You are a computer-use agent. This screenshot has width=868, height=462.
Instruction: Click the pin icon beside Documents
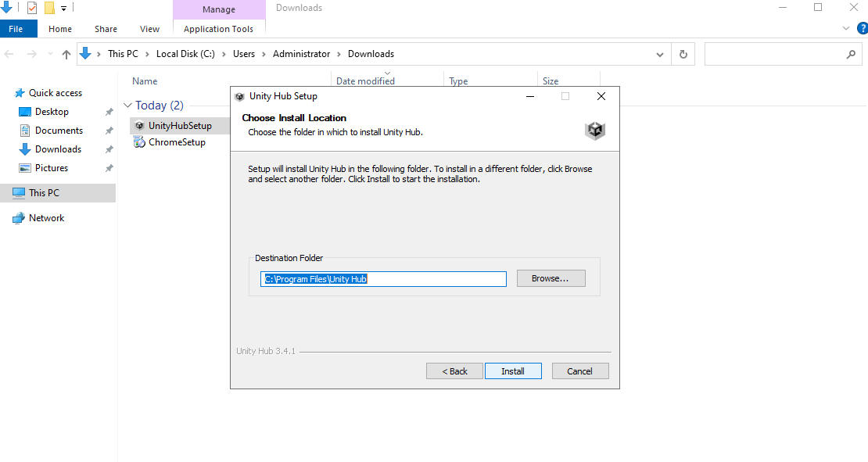click(x=109, y=131)
